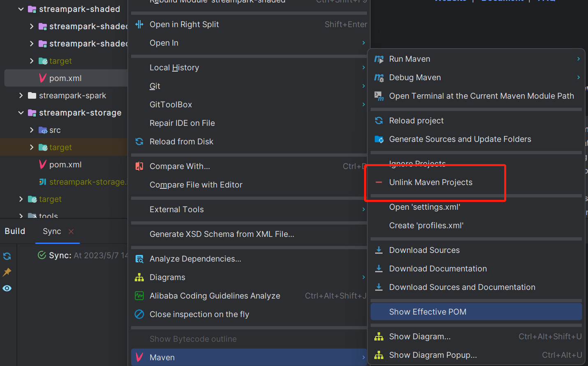Click the Alibaba Coding Guidelines icon
Viewport: 588px width, 366px height.
tap(139, 296)
